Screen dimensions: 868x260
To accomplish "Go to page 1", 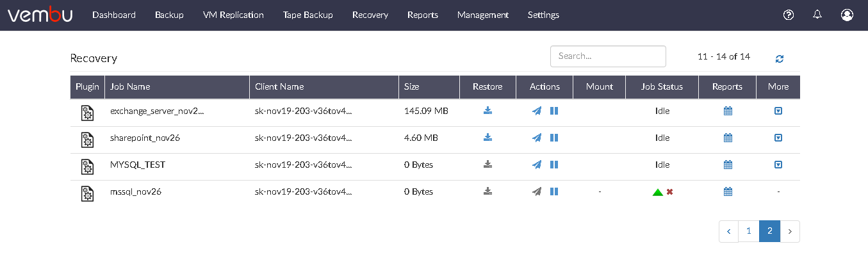I will pos(749,231).
